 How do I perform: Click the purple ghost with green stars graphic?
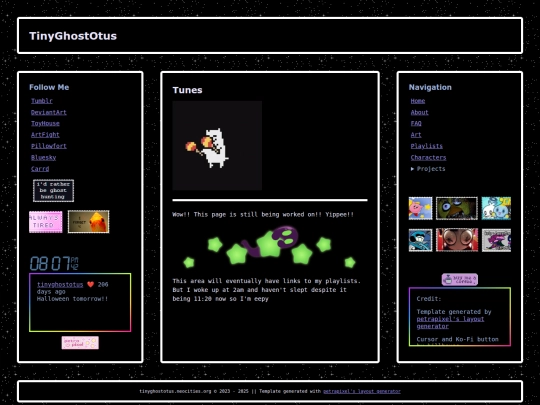tap(270, 246)
